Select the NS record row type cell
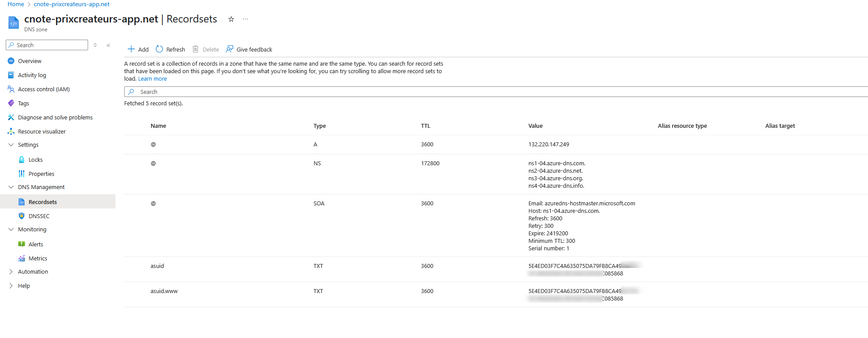The image size is (868, 338). click(x=317, y=163)
